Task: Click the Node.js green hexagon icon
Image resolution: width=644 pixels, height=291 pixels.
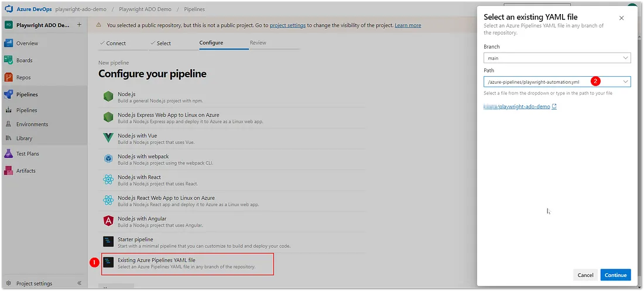Action: click(108, 97)
